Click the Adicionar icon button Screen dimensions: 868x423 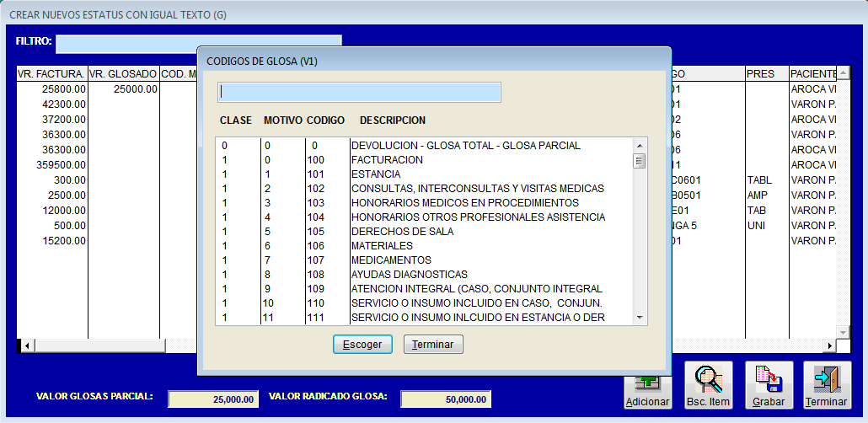coord(648,393)
